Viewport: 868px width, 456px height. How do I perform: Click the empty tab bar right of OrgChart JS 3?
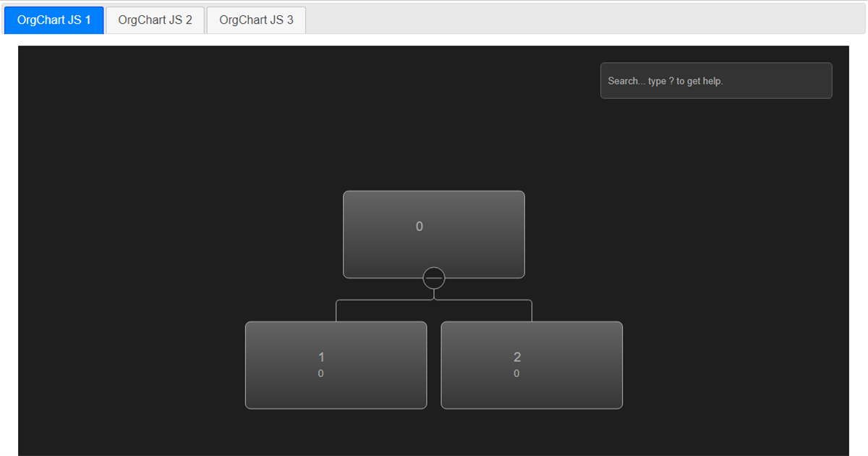(579, 20)
